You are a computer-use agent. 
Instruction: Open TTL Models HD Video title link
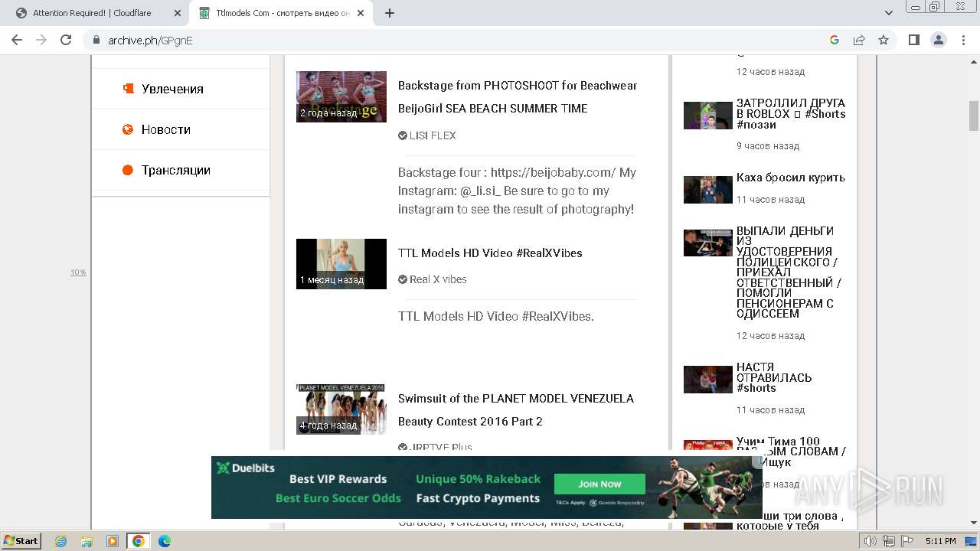tap(490, 253)
